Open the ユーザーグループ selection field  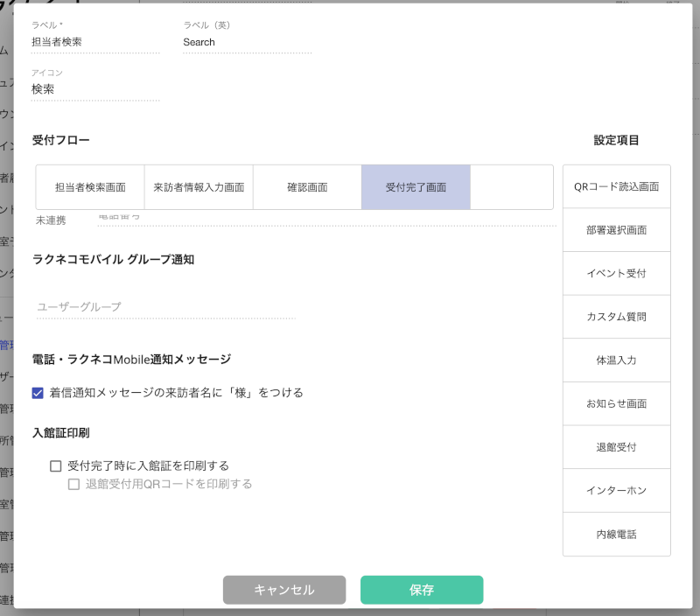[x=165, y=307]
